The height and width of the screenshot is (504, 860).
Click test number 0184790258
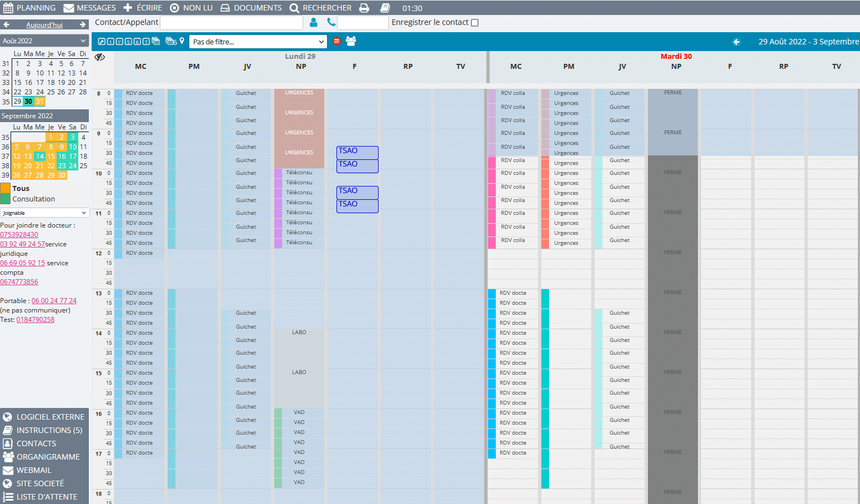[36, 320]
